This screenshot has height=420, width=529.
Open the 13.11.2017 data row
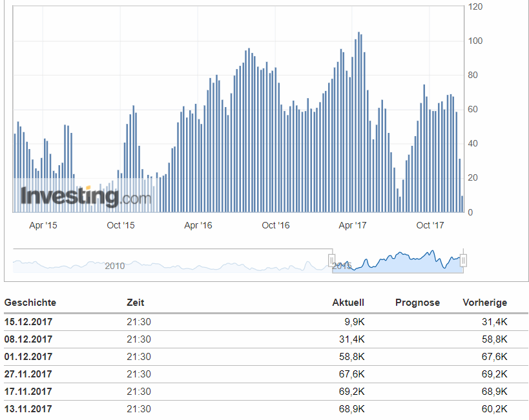[28, 408]
